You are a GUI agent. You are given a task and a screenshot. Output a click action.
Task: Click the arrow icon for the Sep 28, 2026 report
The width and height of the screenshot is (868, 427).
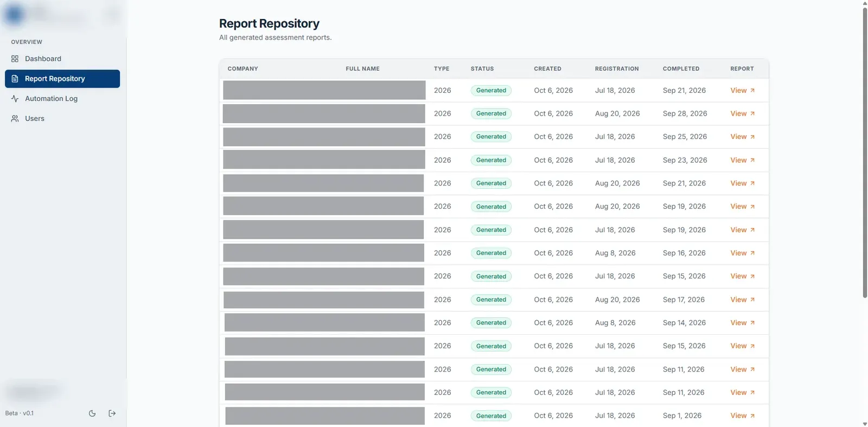(x=752, y=113)
